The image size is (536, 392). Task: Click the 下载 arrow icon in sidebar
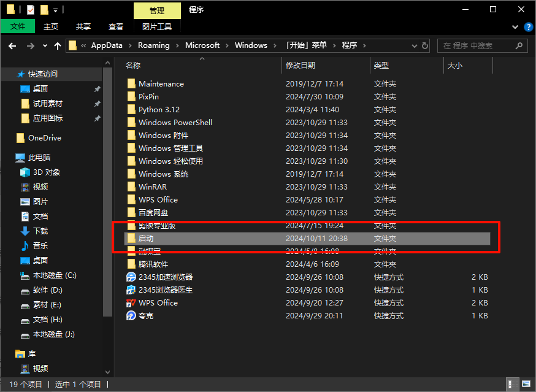25,231
